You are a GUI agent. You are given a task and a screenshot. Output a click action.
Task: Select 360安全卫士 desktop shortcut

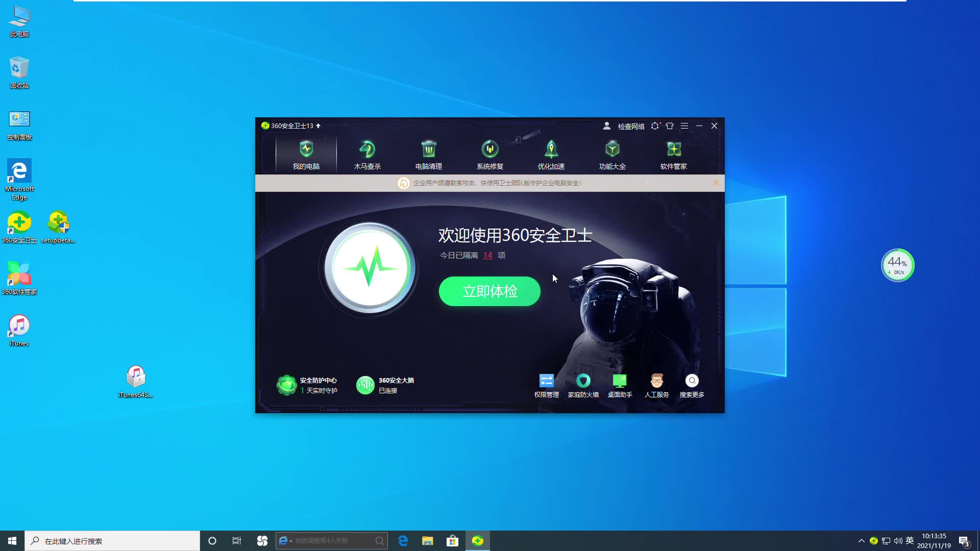click(x=19, y=228)
